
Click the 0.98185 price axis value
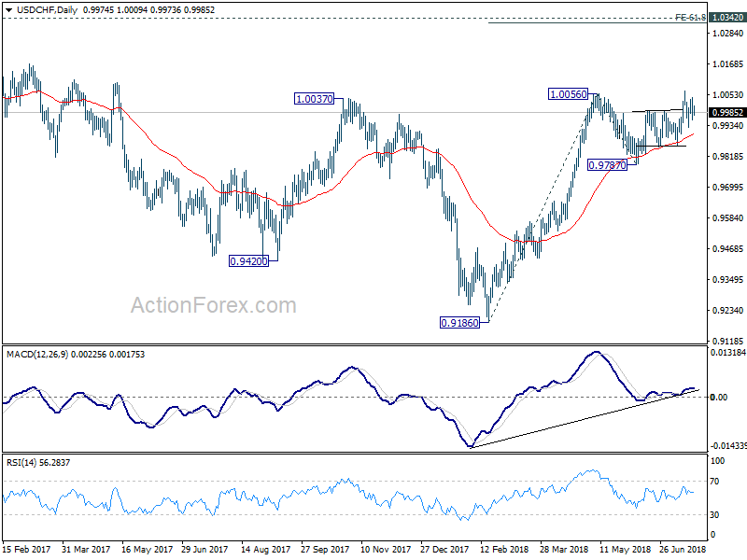pyautogui.click(x=727, y=156)
